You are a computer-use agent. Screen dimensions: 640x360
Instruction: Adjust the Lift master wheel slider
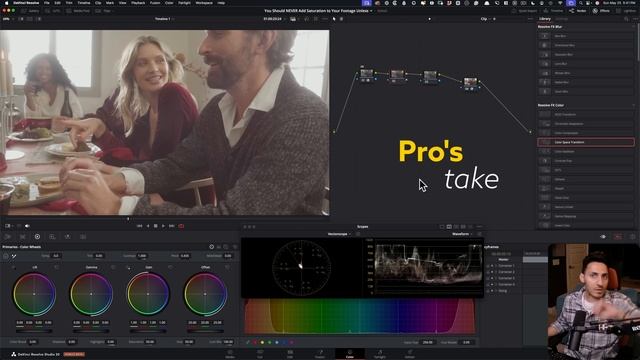pyautogui.click(x=34, y=331)
